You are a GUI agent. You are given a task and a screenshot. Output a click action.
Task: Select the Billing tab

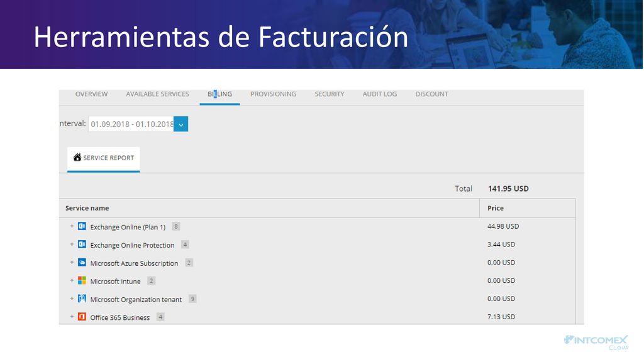pyautogui.click(x=219, y=94)
